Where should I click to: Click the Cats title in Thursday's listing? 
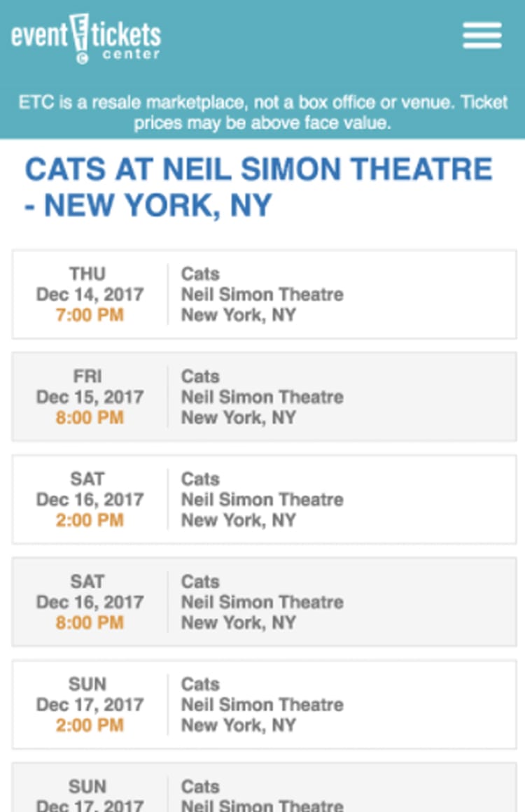[200, 274]
